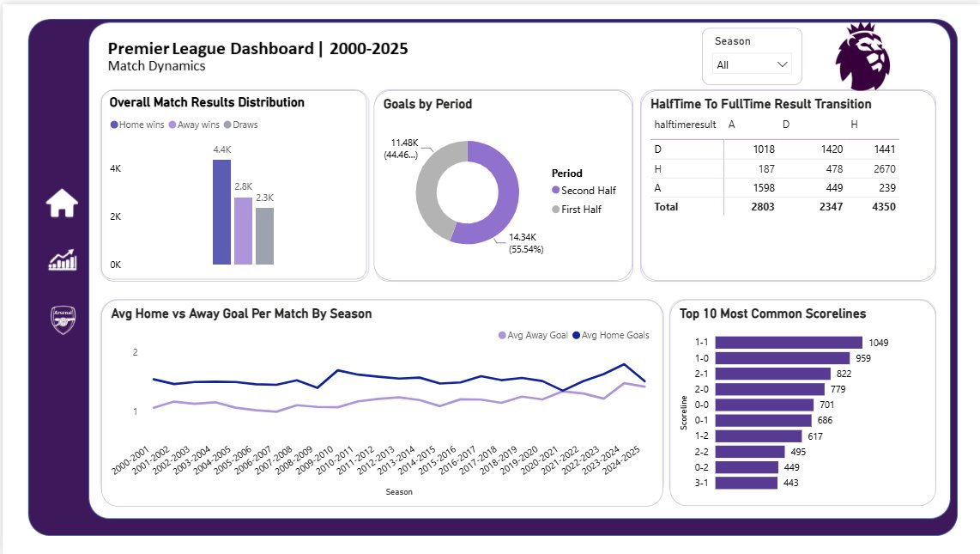Click the Total row label
980x554 pixels.
(666, 206)
